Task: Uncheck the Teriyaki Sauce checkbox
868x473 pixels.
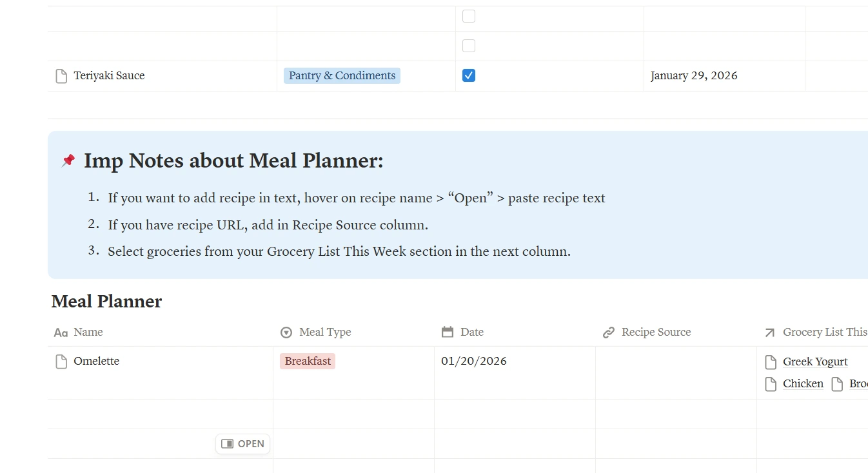Action: coord(468,75)
